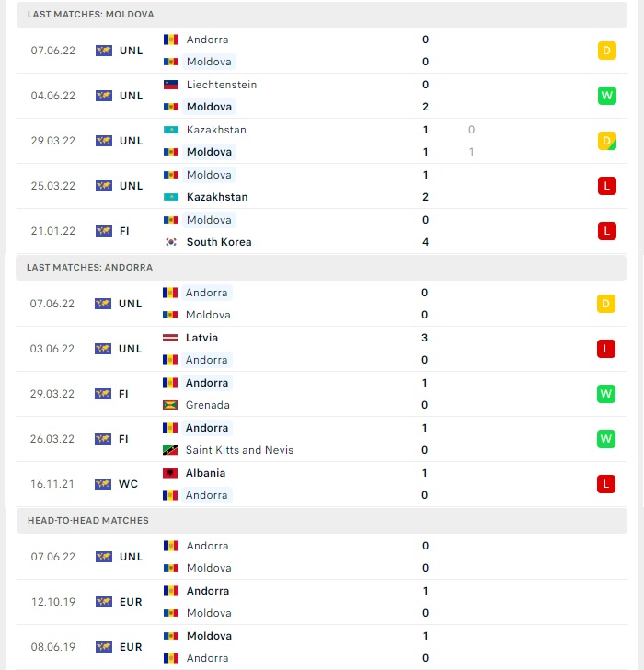Open the 12.10.19 EUR Andorra vs Moldova match
The image size is (644, 670).
tap(322, 602)
